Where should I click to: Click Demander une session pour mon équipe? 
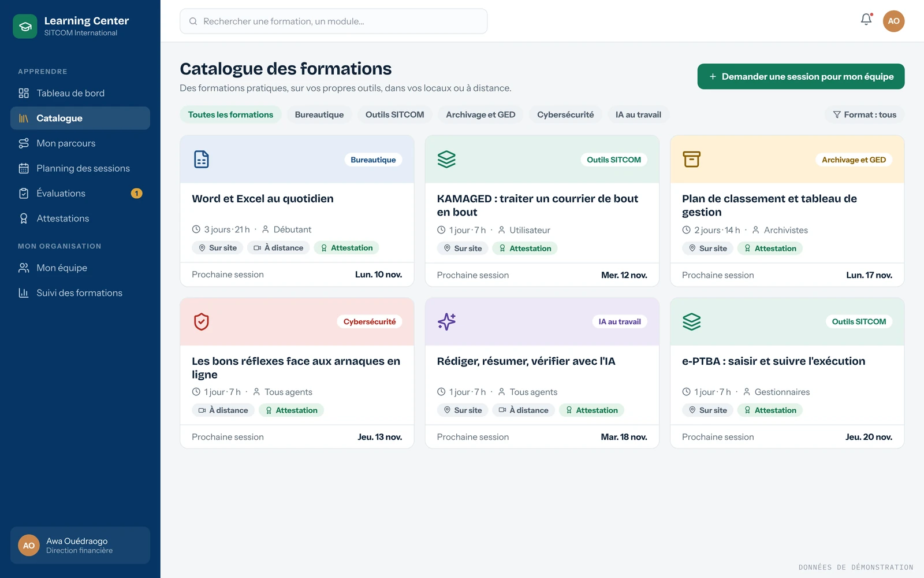[801, 76]
